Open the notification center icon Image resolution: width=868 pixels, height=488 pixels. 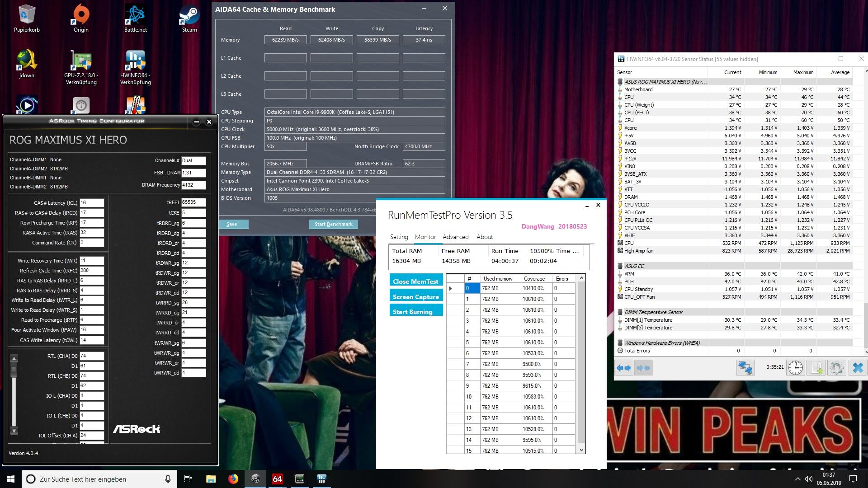(853, 479)
